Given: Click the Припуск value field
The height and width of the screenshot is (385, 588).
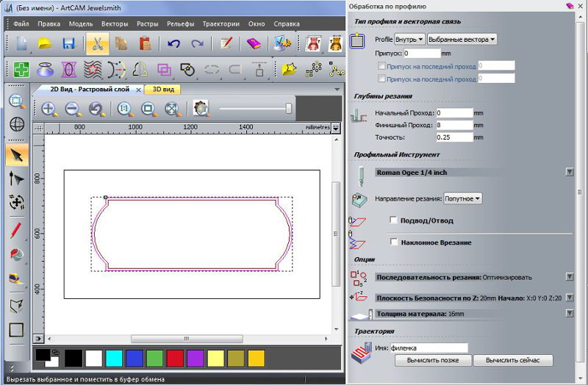Looking at the screenshot, I should 422,53.
